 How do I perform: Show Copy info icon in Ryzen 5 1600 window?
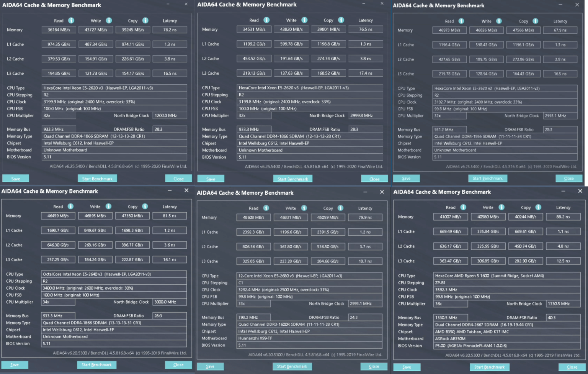538,207
